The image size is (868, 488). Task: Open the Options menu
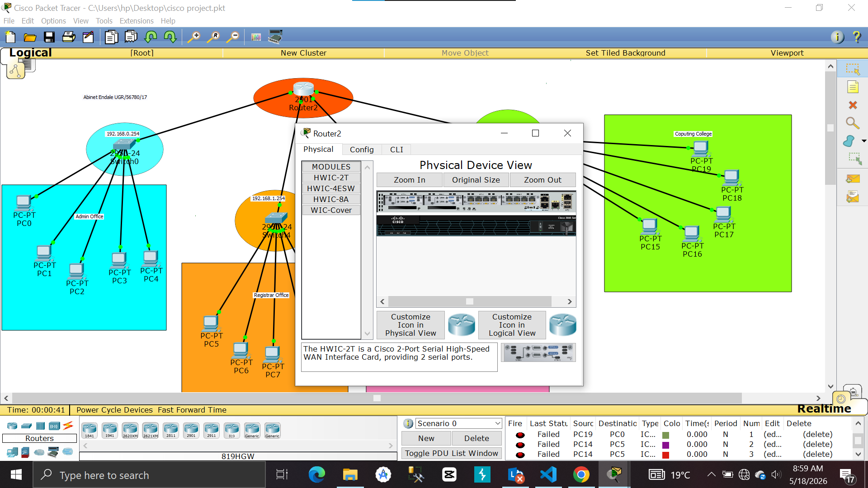[x=53, y=21]
